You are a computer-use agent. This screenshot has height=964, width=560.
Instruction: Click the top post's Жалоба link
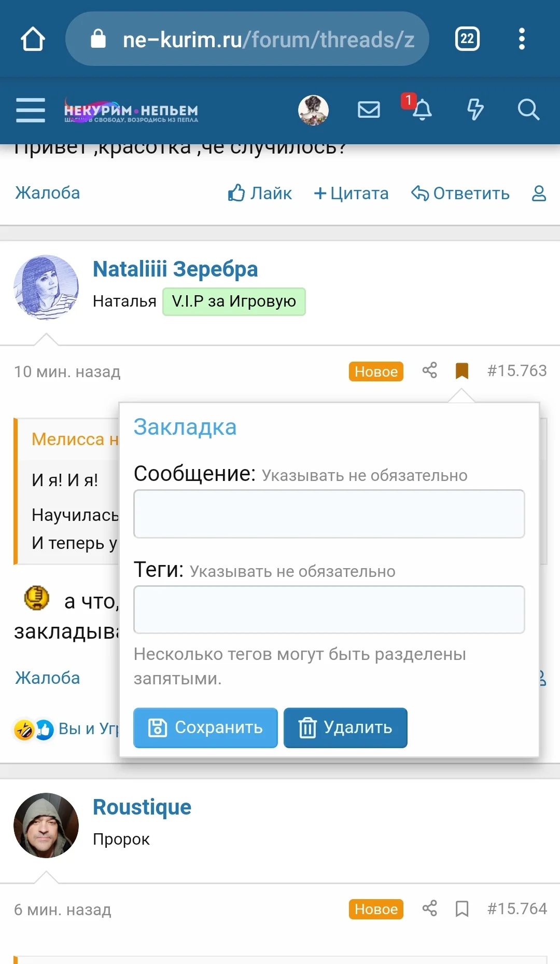[x=48, y=193]
